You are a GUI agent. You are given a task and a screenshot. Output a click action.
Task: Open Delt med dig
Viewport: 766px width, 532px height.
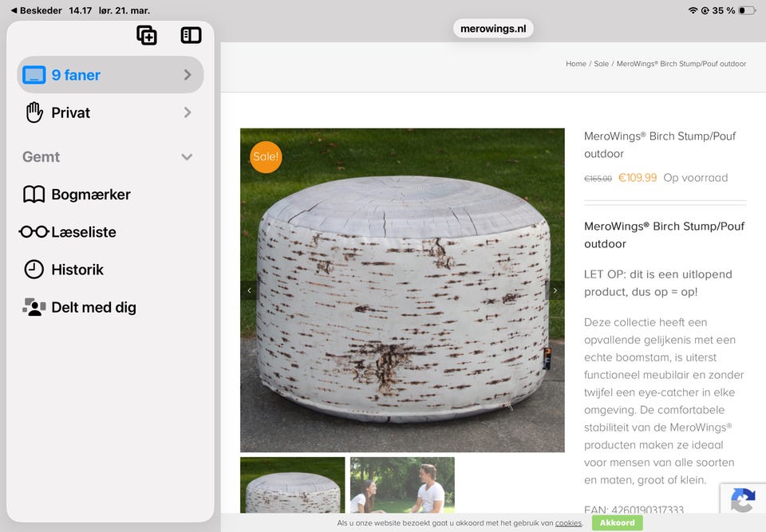[x=110, y=307]
